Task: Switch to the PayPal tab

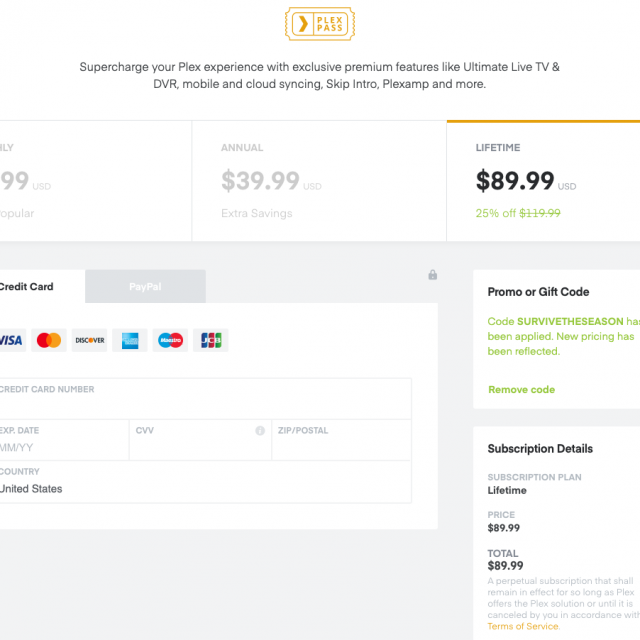Action: (145, 286)
